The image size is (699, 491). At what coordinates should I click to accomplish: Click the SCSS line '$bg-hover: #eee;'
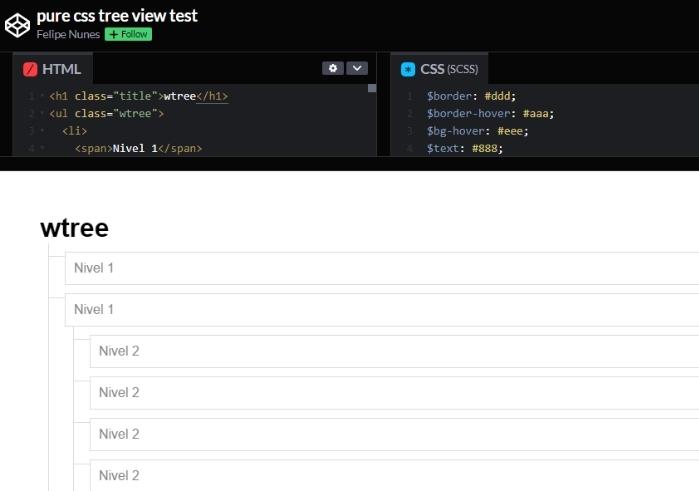(x=477, y=131)
